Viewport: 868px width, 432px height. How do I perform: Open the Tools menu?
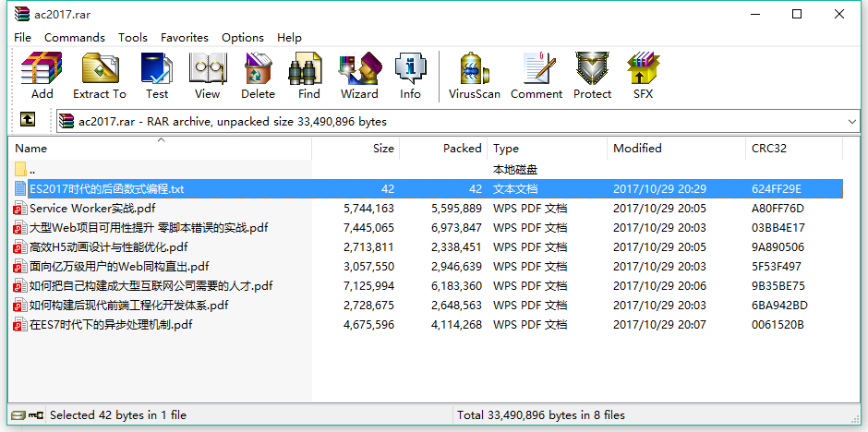(x=133, y=38)
